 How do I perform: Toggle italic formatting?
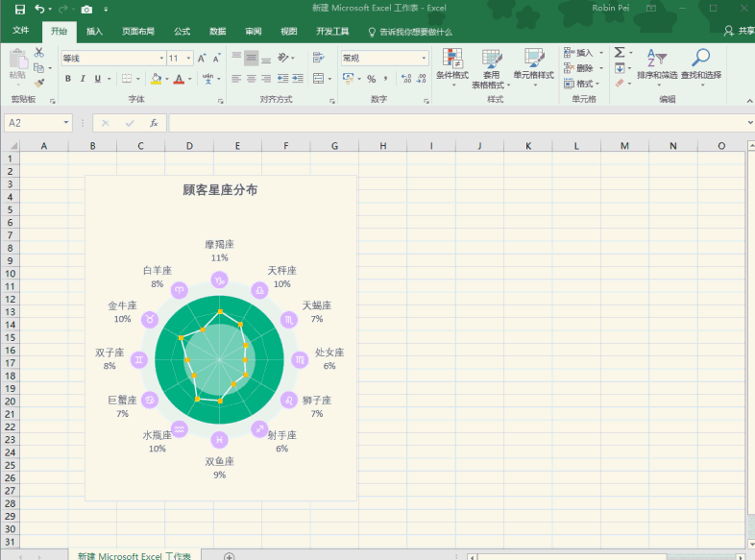pos(83,79)
